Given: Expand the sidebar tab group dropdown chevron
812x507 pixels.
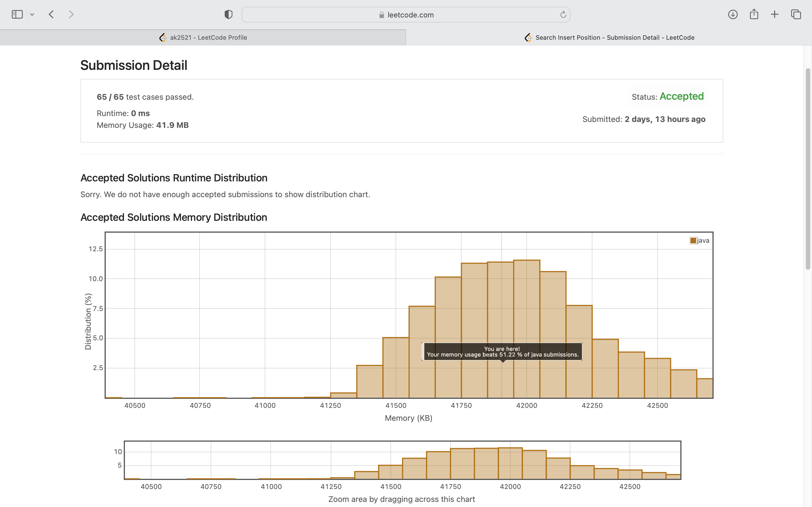Looking at the screenshot, I should [32, 14].
